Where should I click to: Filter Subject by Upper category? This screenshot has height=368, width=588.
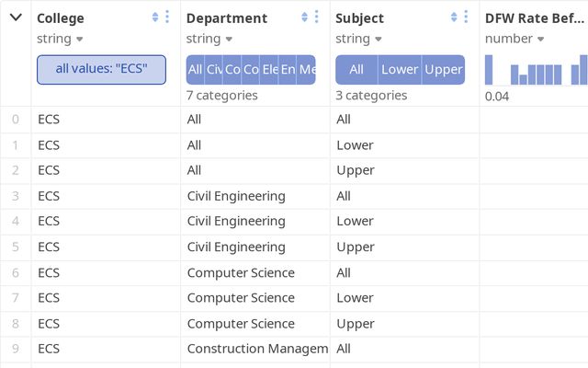pyautogui.click(x=444, y=70)
